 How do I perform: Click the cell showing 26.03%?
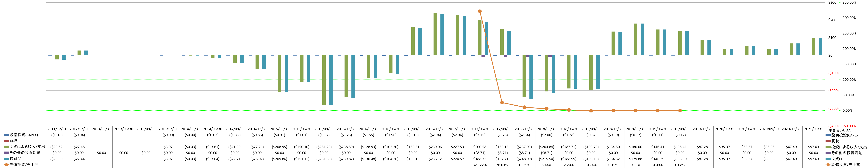coord(502,165)
